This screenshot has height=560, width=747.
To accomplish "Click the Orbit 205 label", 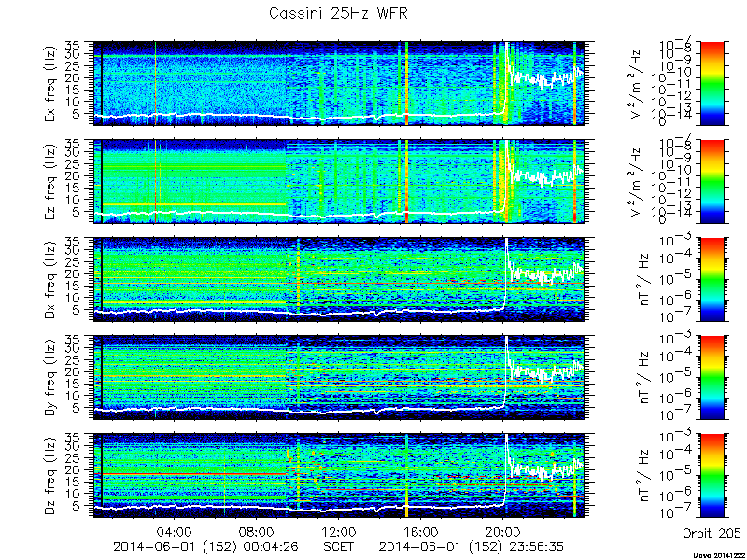I will 712,532.
